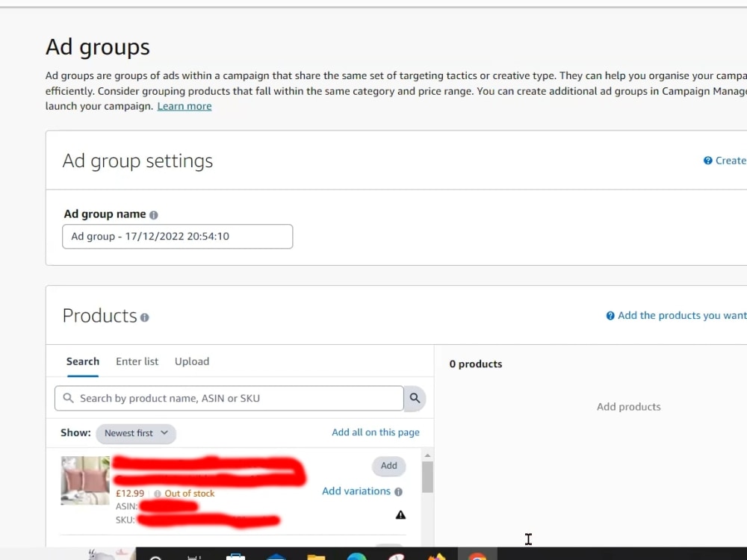Click the £12.99 price text
Viewport: 747px width, 560px height.
coord(129,494)
